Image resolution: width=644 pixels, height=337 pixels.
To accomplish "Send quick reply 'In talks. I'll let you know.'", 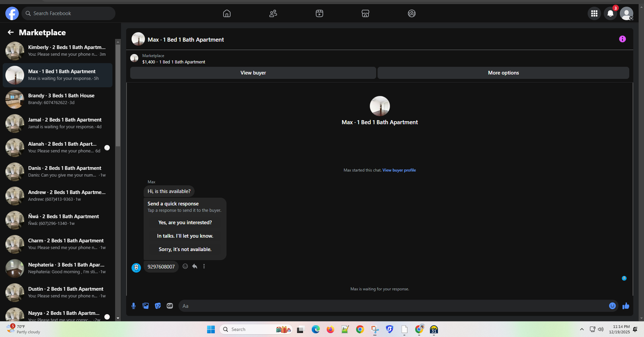I will (185, 236).
